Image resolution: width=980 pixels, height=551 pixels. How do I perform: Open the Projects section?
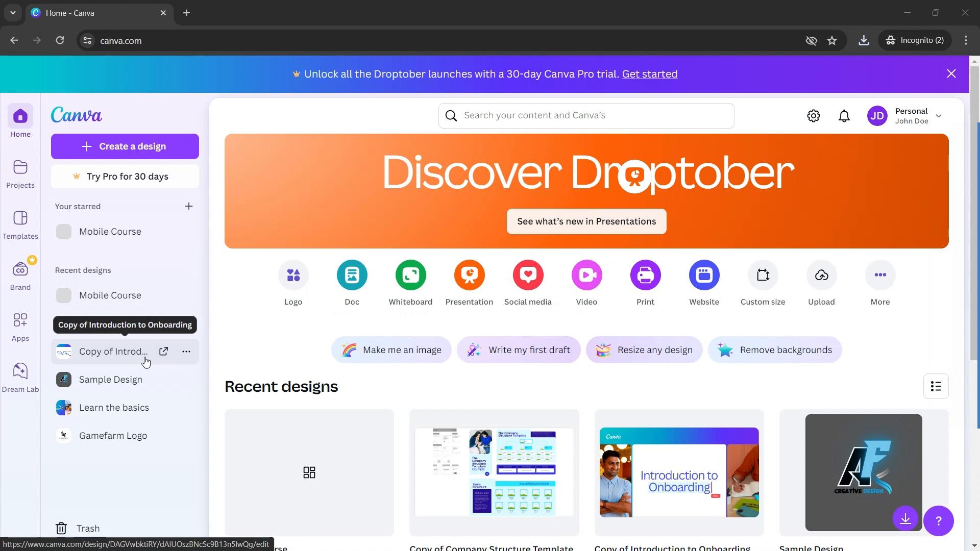pos(20,173)
